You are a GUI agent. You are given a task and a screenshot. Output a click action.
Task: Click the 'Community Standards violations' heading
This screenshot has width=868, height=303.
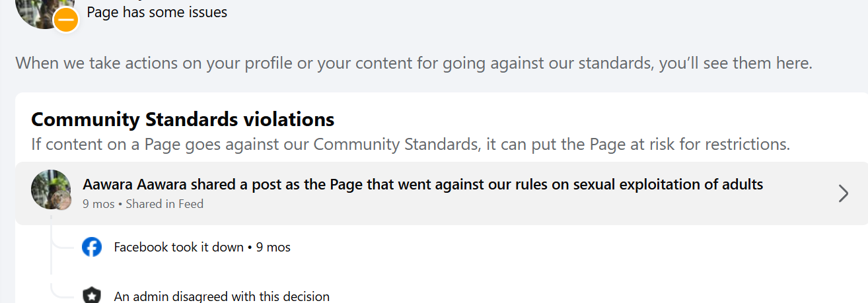click(182, 119)
